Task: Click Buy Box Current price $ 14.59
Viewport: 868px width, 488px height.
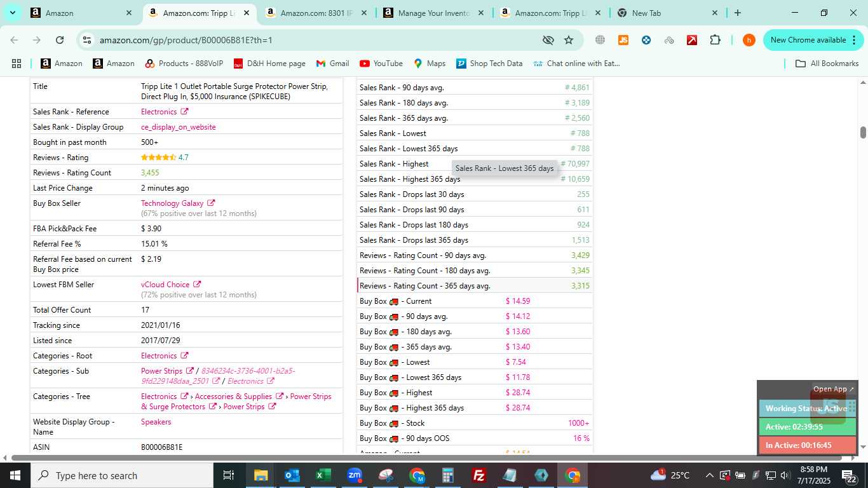Action: click(518, 301)
